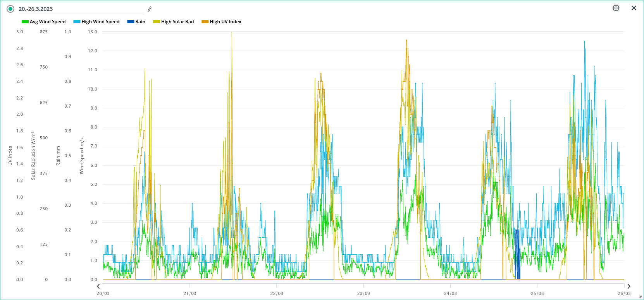Click the dark blue Rain legend swatch

point(131,22)
